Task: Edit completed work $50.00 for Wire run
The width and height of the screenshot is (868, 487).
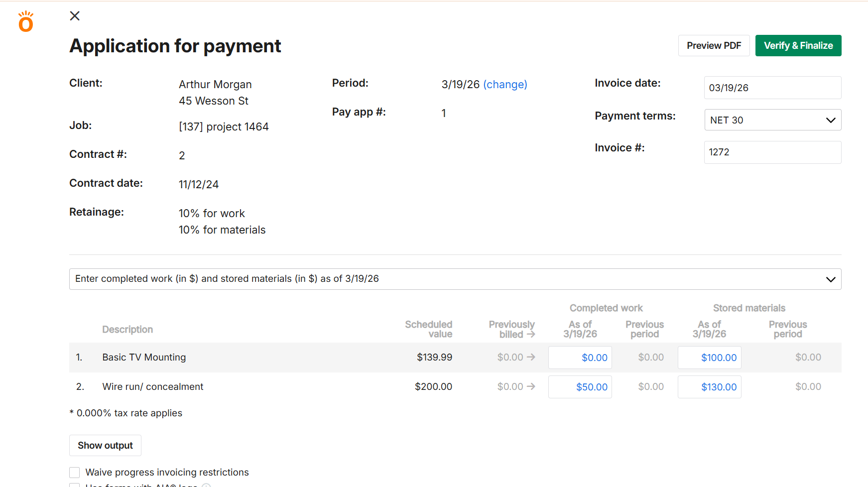Action: (x=580, y=387)
